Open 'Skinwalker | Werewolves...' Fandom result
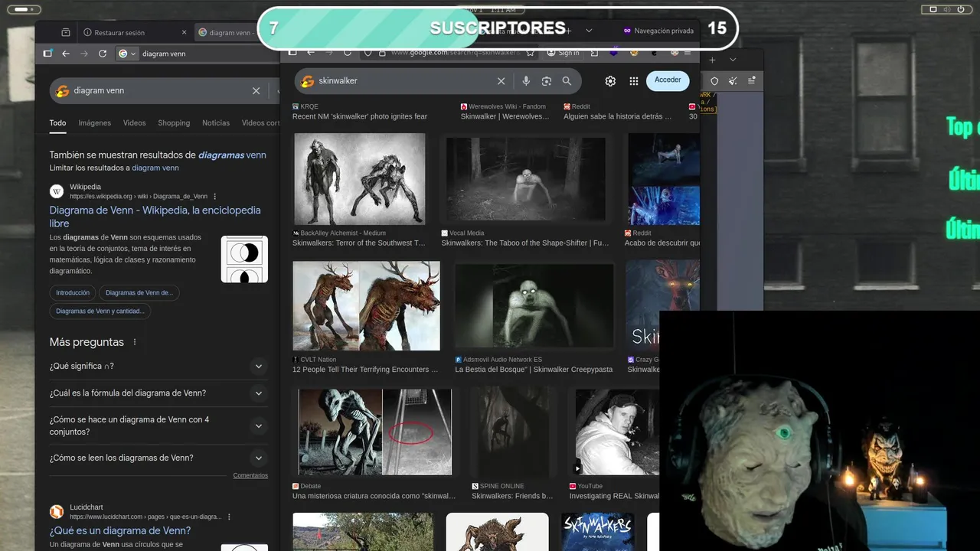The width and height of the screenshot is (980, 551). coord(505,116)
